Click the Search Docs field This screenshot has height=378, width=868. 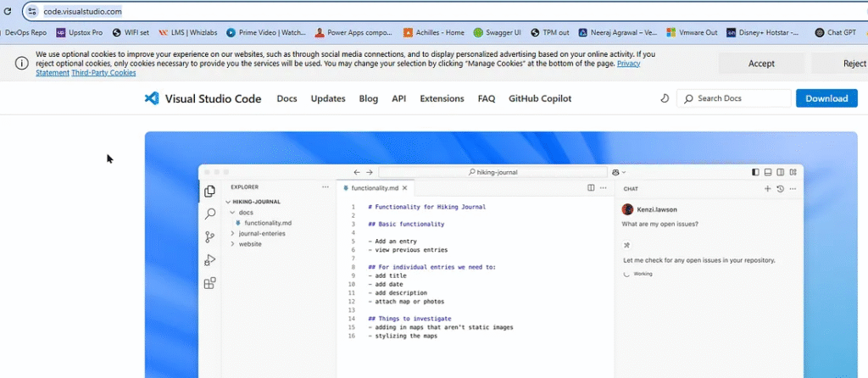click(733, 98)
